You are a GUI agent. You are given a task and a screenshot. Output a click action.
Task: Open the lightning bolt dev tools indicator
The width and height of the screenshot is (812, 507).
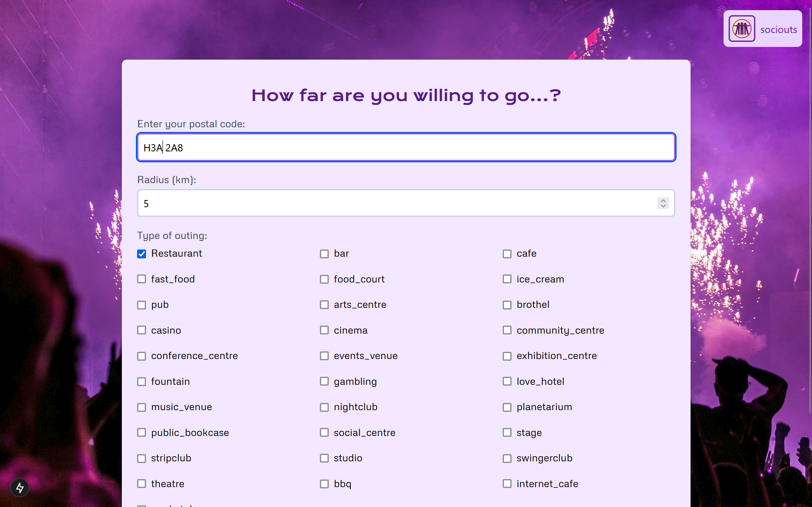pyautogui.click(x=19, y=488)
